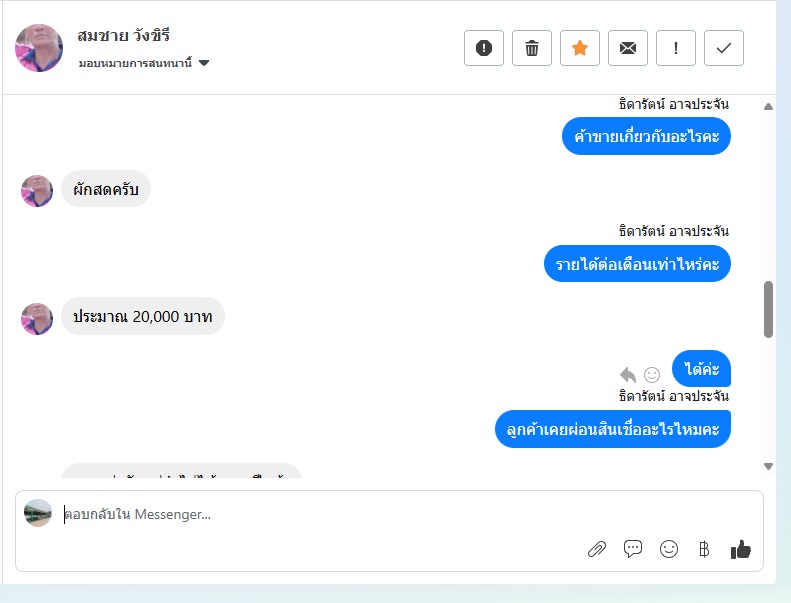Open saved replies speech bubble icon

[633, 549]
